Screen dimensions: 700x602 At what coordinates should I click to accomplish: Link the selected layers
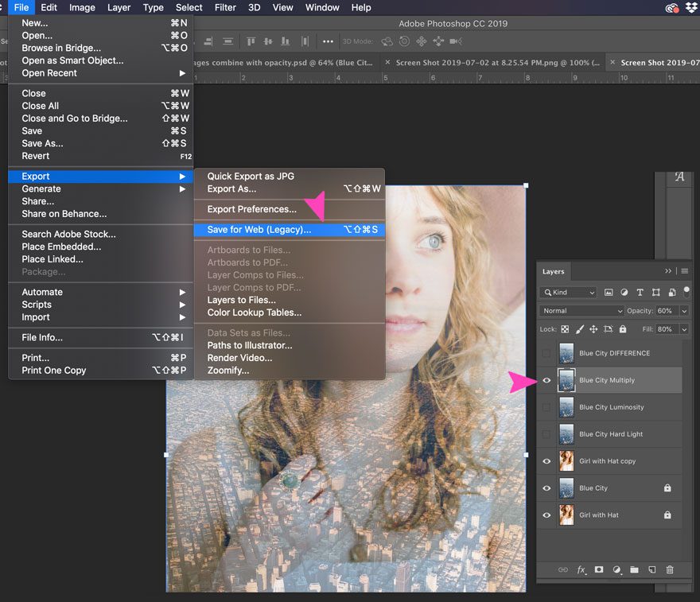[562, 570]
